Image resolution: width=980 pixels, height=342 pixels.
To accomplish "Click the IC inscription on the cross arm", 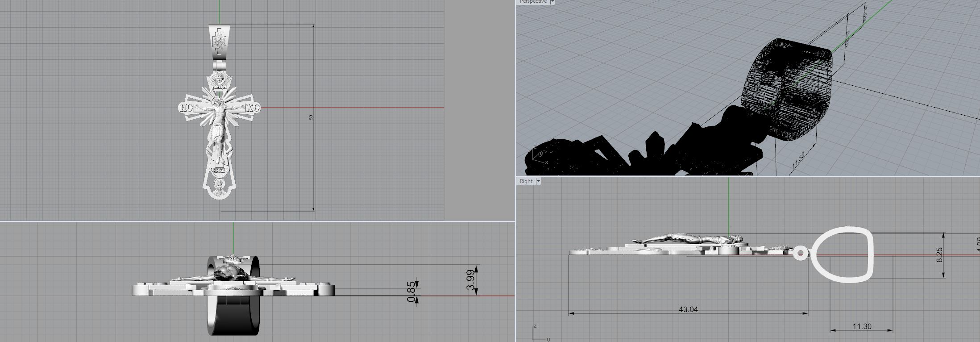I will (x=185, y=107).
